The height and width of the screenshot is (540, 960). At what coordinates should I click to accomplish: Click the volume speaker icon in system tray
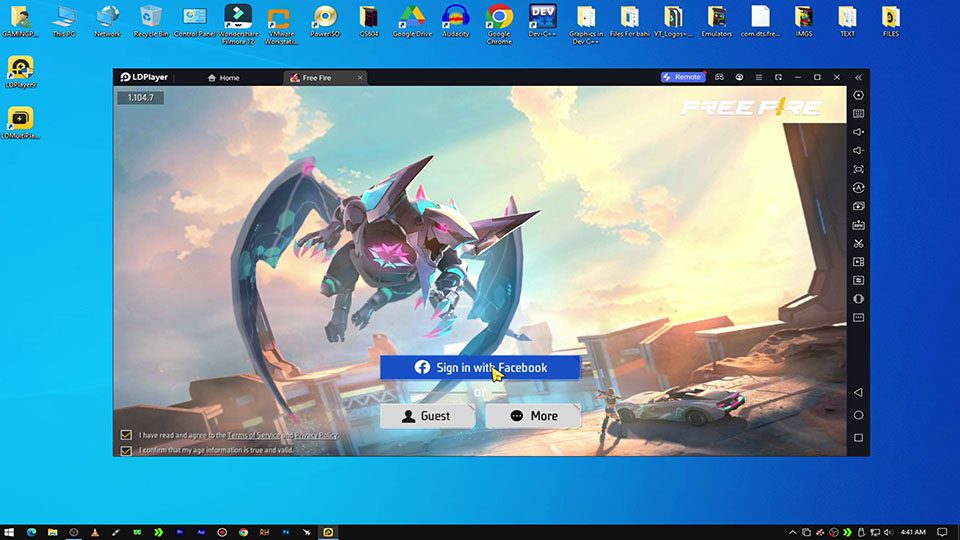tap(888, 532)
